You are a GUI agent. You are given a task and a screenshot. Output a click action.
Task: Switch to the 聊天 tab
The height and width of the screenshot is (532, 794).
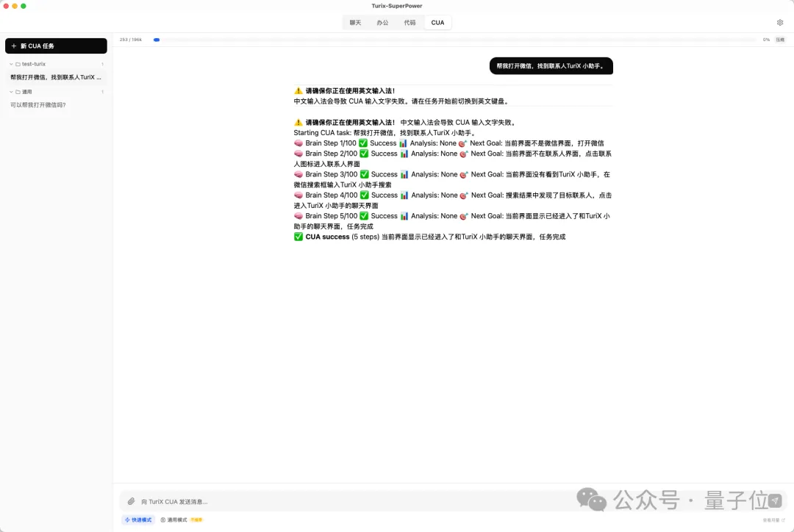[355, 23]
